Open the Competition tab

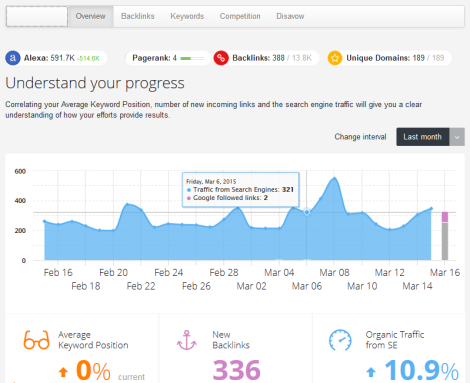coord(240,16)
